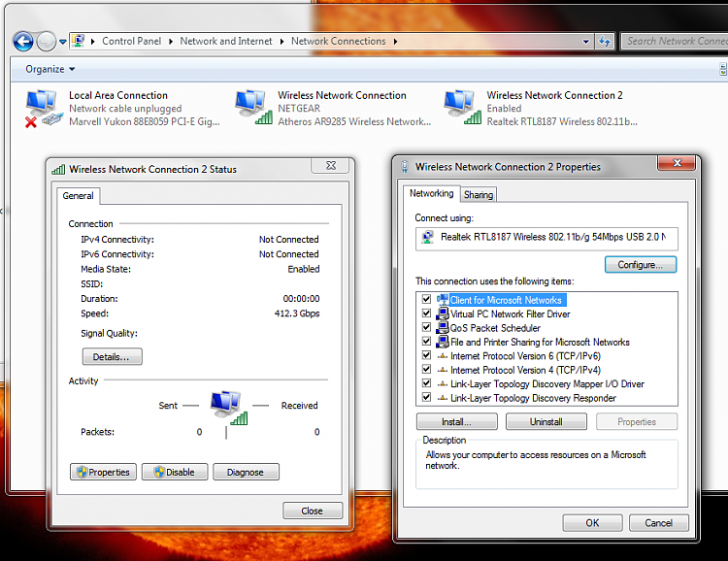This screenshot has height=561, width=728.
Task: Click the Uninstall button
Action: 546,421
